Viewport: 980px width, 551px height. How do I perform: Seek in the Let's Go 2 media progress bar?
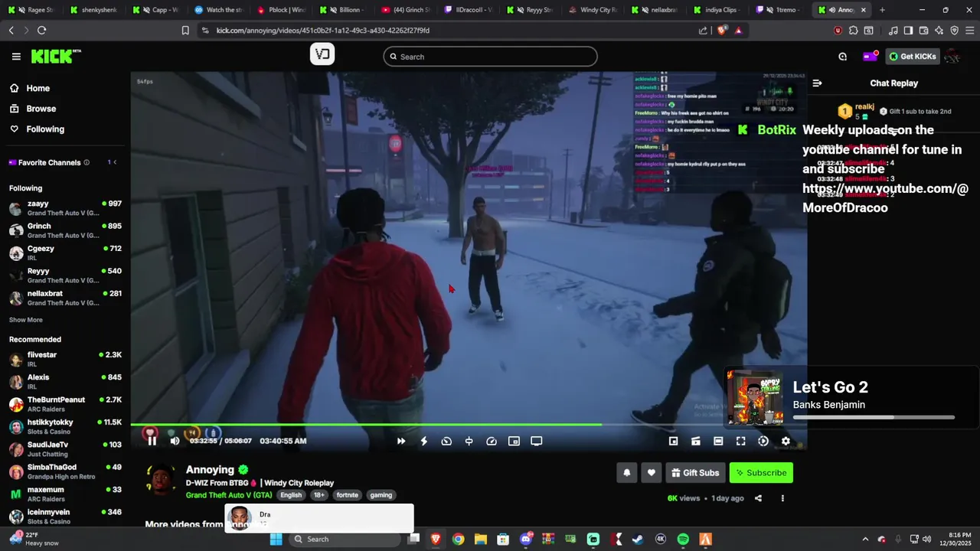[x=874, y=417]
